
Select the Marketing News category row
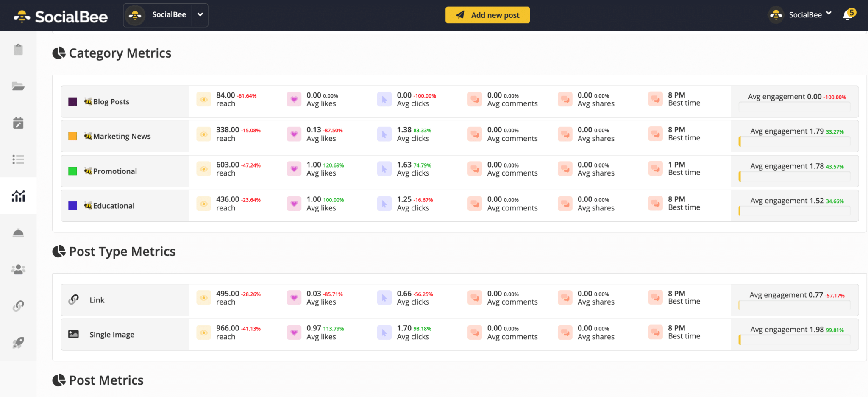(122, 137)
